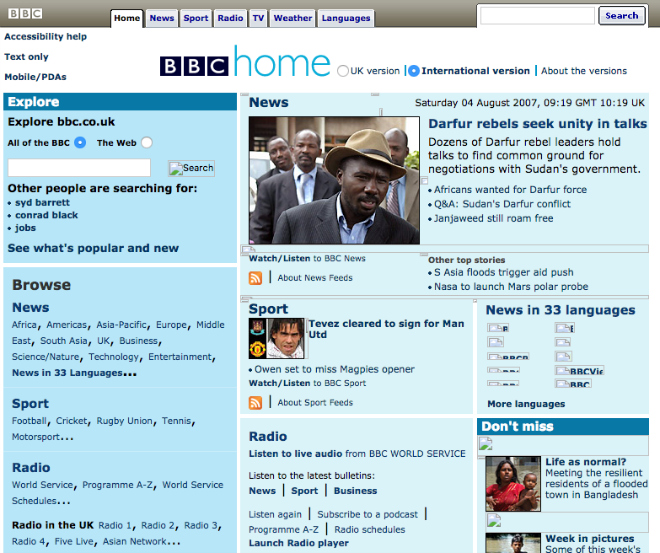Open Darfur rebels seek unity headline
660x553 pixels.
click(x=537, y=124)
